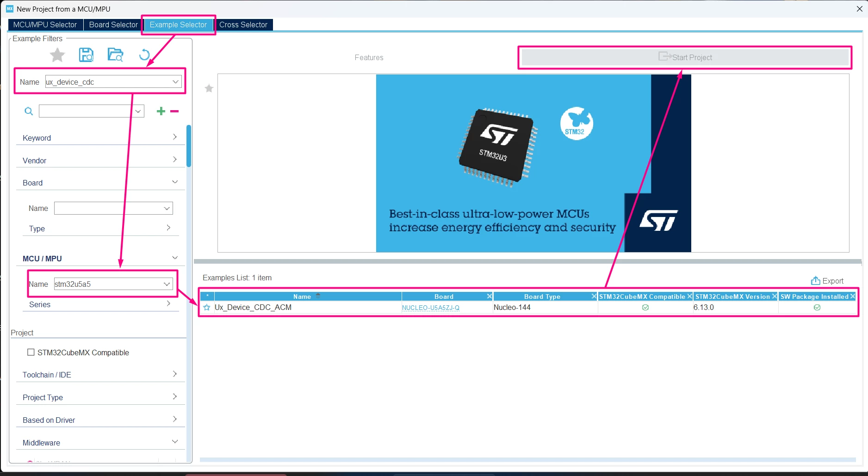Open the example Name dropdown
Screen dimensions: 868x476
coord(175,82)
